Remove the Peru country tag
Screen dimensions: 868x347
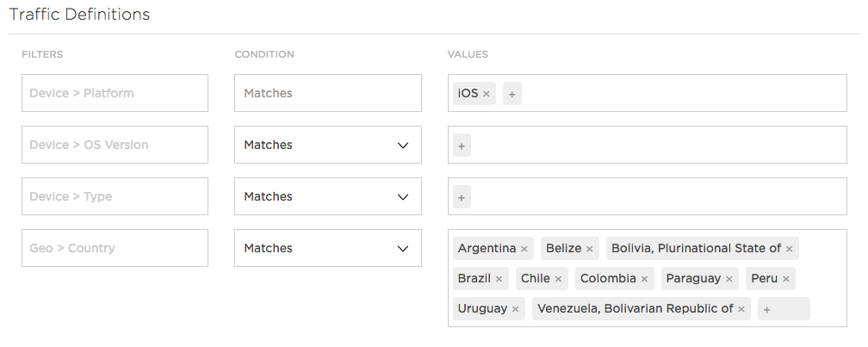click(786, 279)
